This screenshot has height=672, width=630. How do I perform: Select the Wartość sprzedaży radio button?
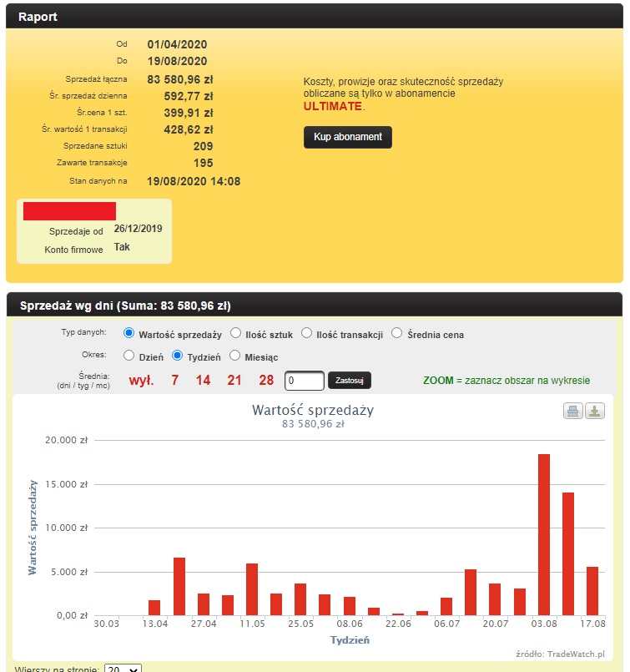pyautogui.click(x=129, y=334)
